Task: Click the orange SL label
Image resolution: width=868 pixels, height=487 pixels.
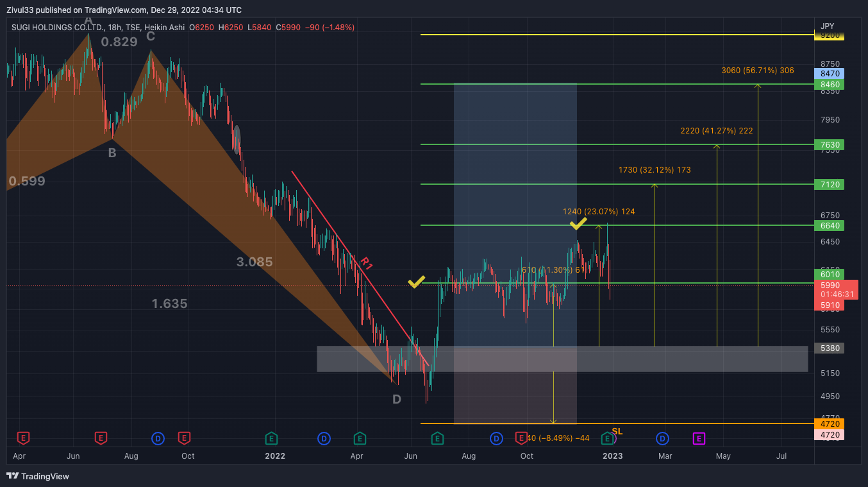Action: (x=617, y=431)
